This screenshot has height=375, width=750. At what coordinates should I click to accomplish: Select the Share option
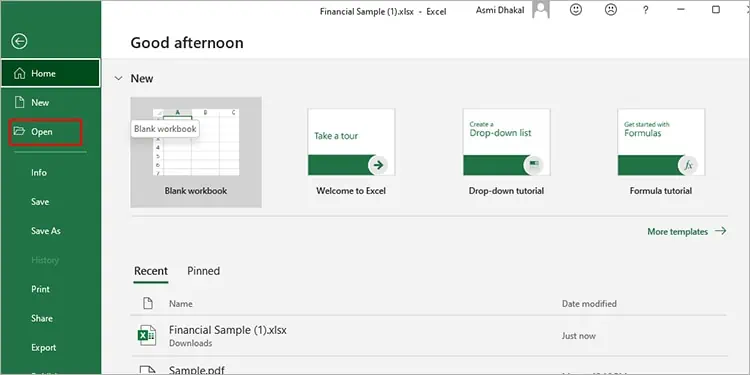(42, 319)
